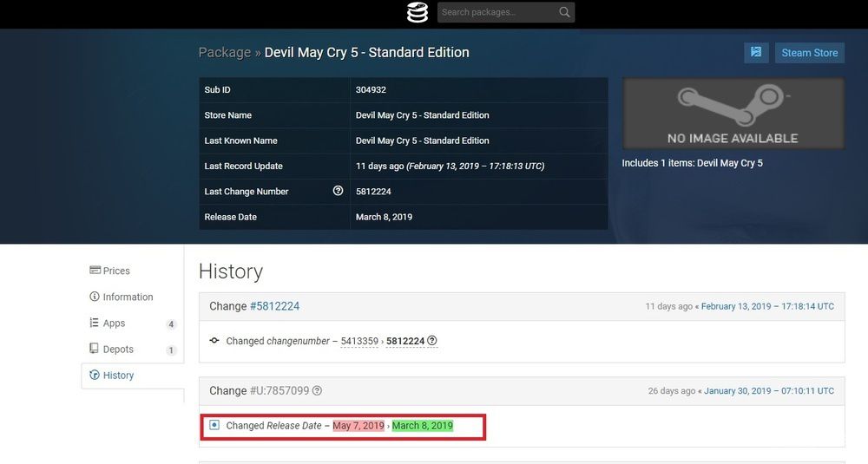
Task: Click the icon before Changed Release Date
Action: pyautogui.click(x=214, y=425)
